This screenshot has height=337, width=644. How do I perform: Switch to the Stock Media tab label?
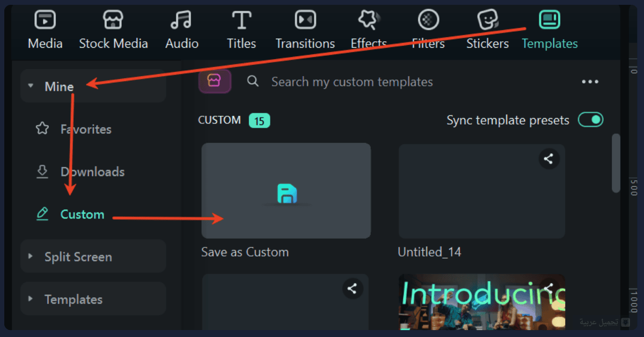pyautogui.click(x=113, y=43)
